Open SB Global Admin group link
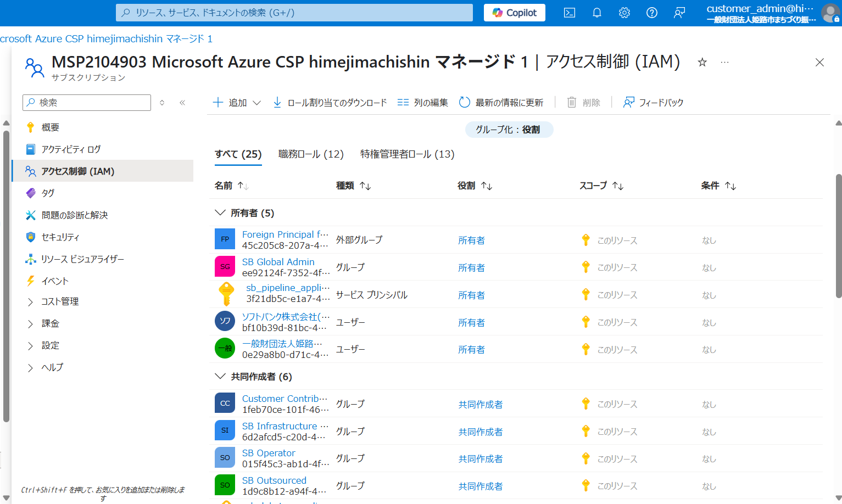842x504 pixels. pos(278,262)
